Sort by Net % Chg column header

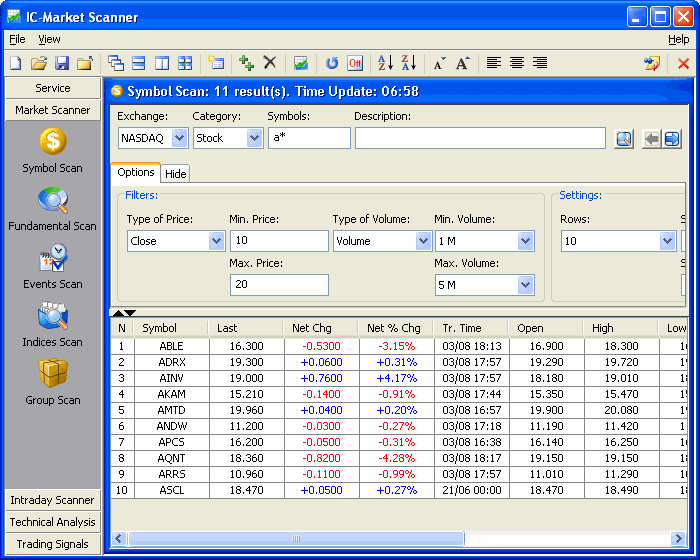(x=396, y=328)
